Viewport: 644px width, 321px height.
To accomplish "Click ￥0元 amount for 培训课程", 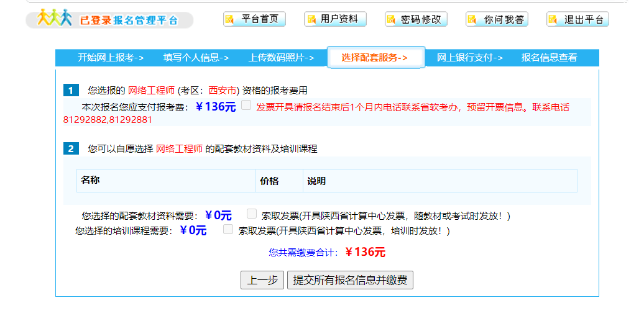I will tap(193, 231).
